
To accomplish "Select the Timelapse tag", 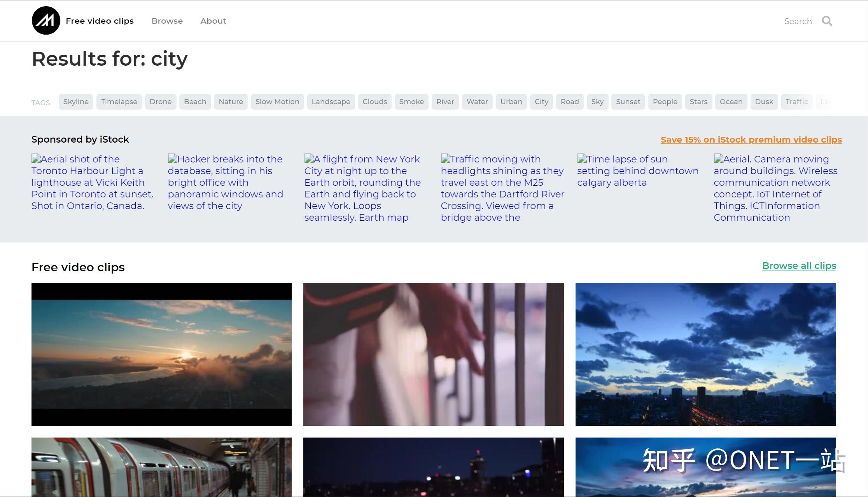I will pos(119,102).
